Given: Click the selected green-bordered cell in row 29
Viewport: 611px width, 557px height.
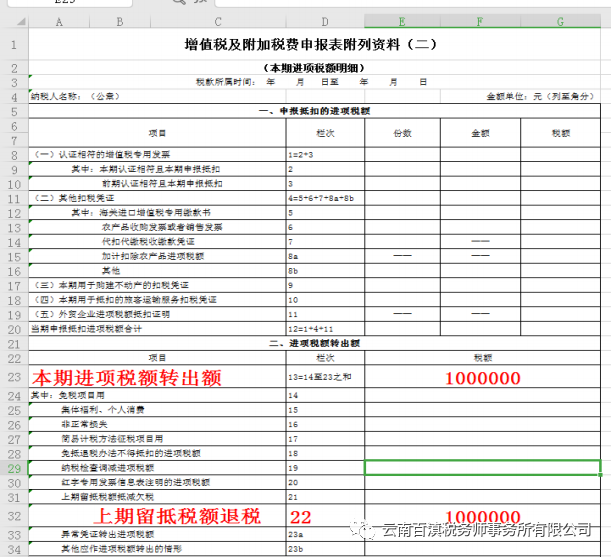Looking at the screenshot, I should [482, 468].
